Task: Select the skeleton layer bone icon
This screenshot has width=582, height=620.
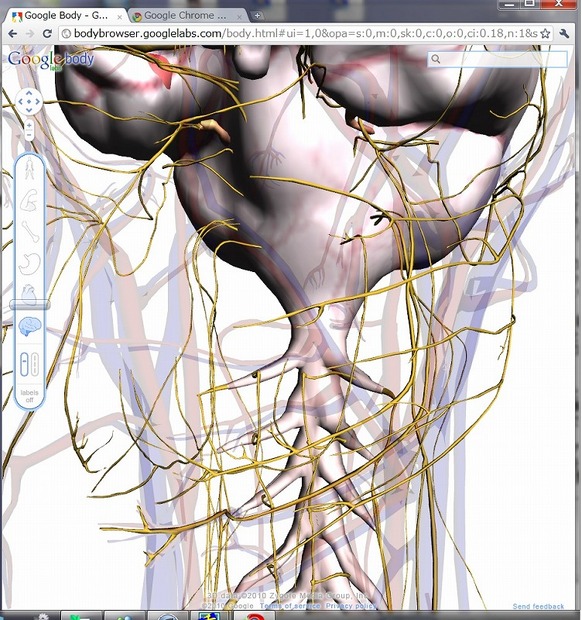Action: [x=30, y=231]
